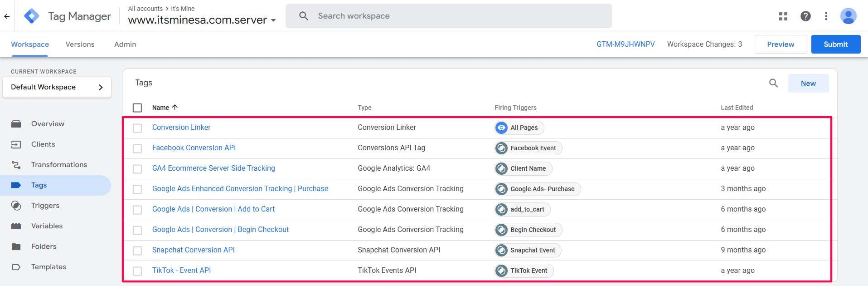868x286 pixels.
Task: Check the Begin Checkout tag checkbox
Action: point(137,230)
